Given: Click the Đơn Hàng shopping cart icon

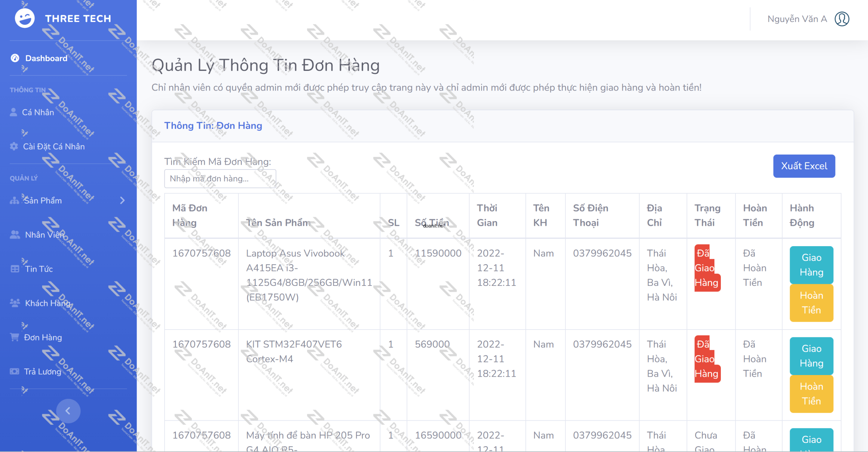Looking at the screenshot, I should click(x=15, y=337).
